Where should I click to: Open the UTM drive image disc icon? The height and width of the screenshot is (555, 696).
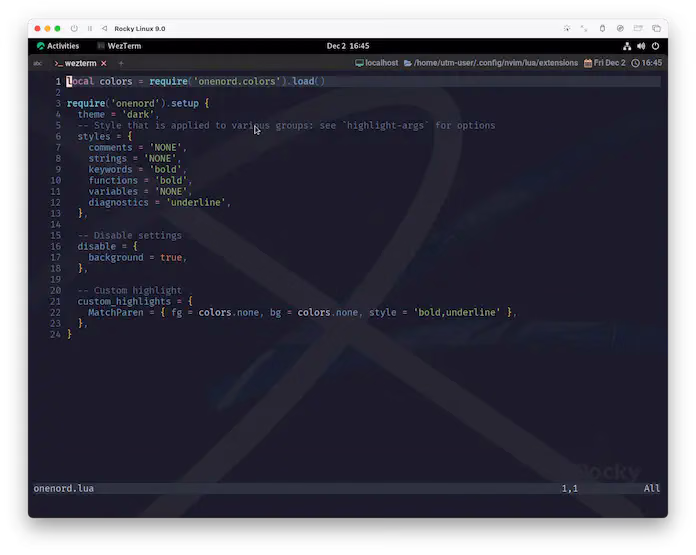pyautogui.click(x=620, y=28)
